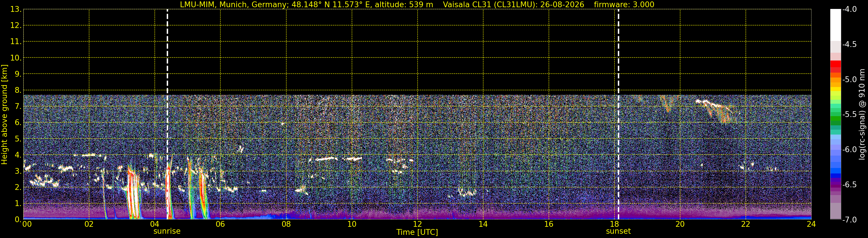Click the 'Height above ground [km]' axis label
The height and width of the screenshot is (238, 868).
[4, 114]
